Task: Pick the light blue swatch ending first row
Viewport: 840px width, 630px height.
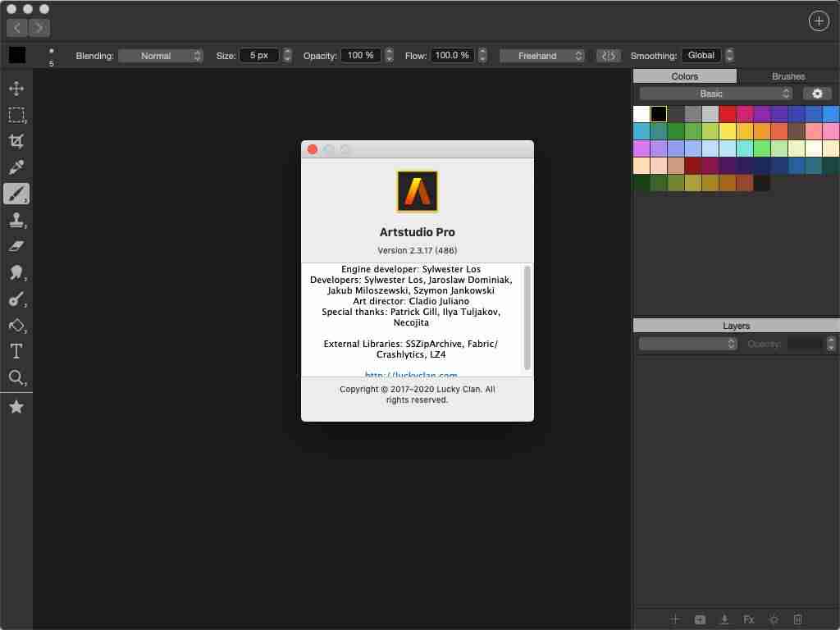Action: coord(832,113)
